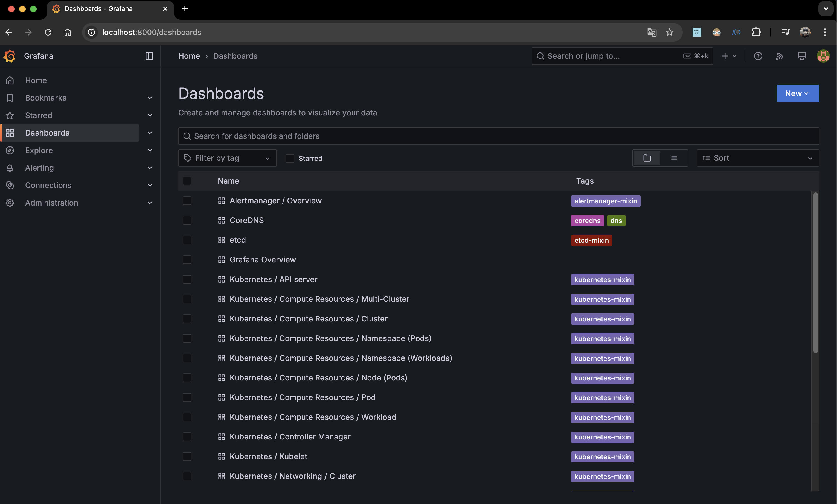Click the Home breadcrumb link
Image resolution: width=837 pixels, height=504 pixels.
[189, 56]
